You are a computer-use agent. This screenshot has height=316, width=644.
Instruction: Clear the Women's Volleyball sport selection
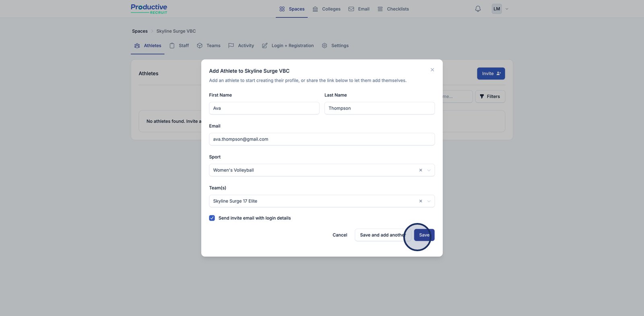421,170
